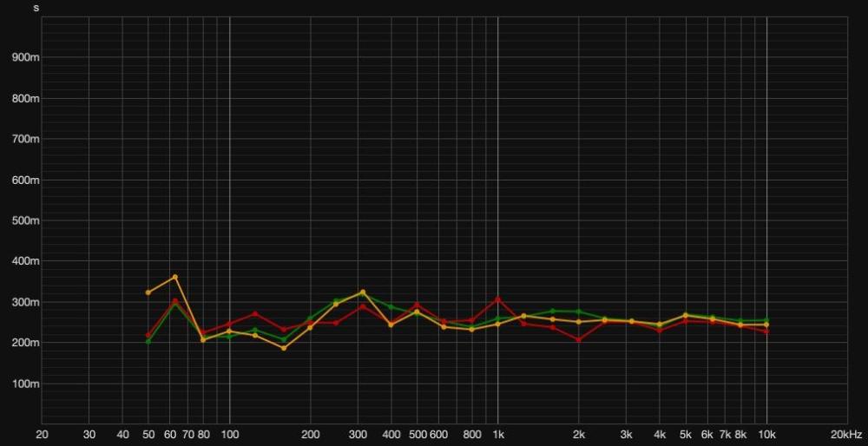Screen dimensions: 868x446
Task: Click the "100" x-axis label
Action: click(x=230, y=434)
